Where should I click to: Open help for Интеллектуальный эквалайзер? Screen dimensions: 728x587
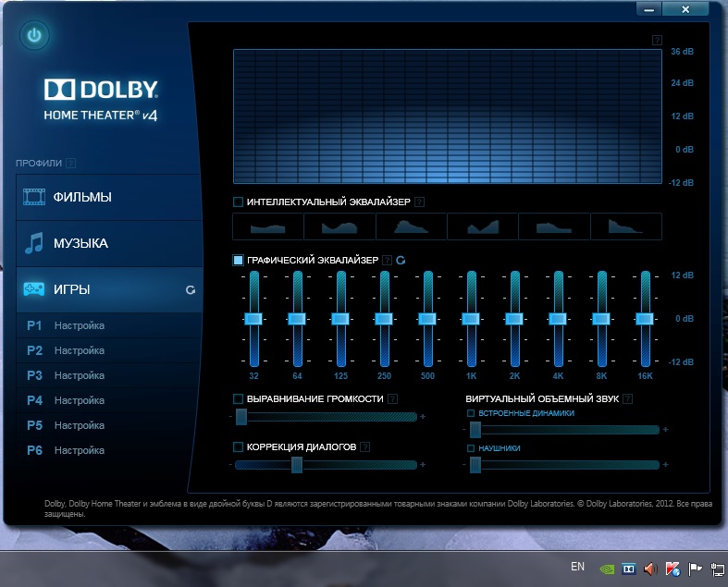(419, 202)
